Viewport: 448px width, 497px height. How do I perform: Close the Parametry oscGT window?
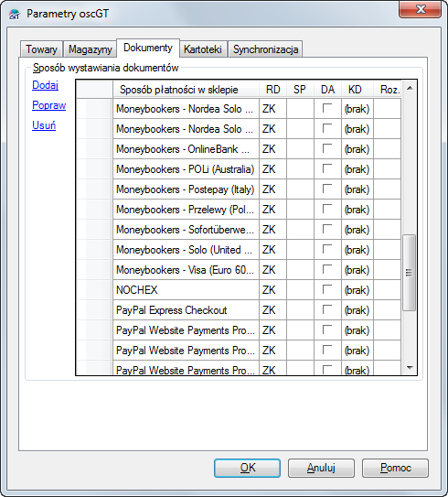point(421,10)
